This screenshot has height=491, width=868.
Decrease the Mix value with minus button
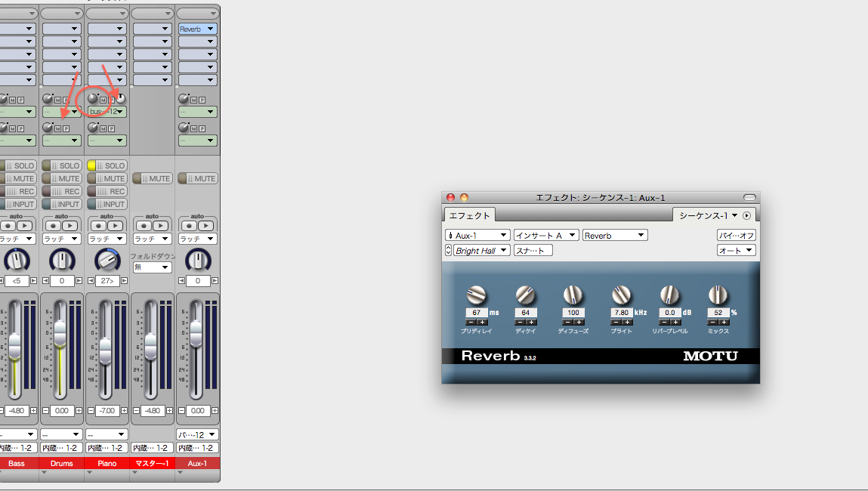(712, 322)
